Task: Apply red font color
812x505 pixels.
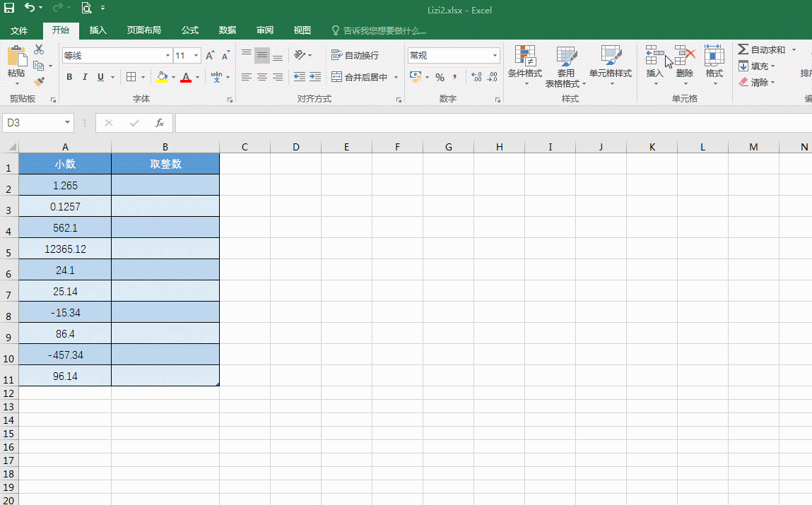Action: 187,77
